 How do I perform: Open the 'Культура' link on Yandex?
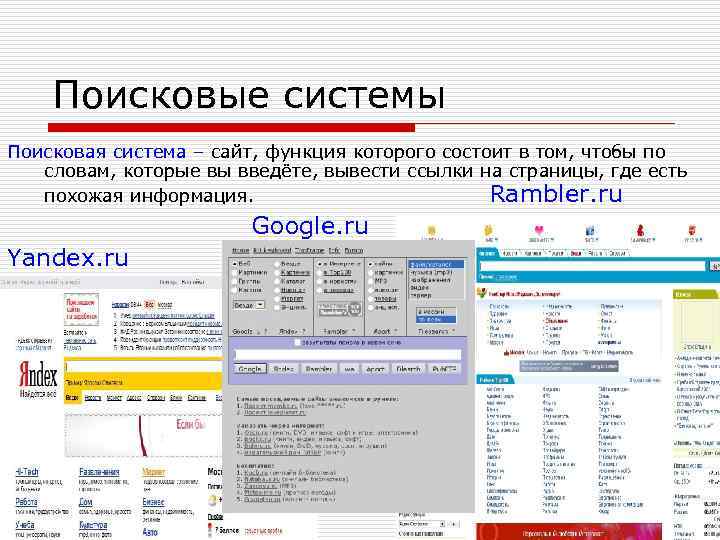click(x=93, y=525)
